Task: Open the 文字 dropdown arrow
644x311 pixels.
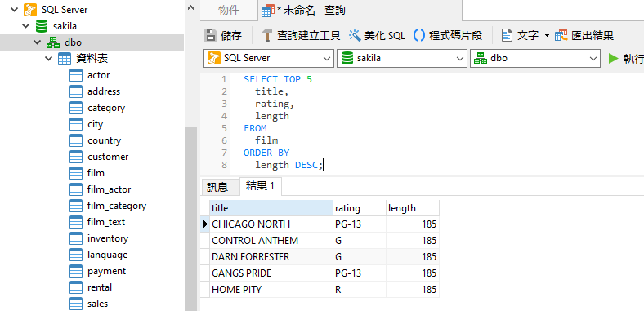Action: coord(547,36)
